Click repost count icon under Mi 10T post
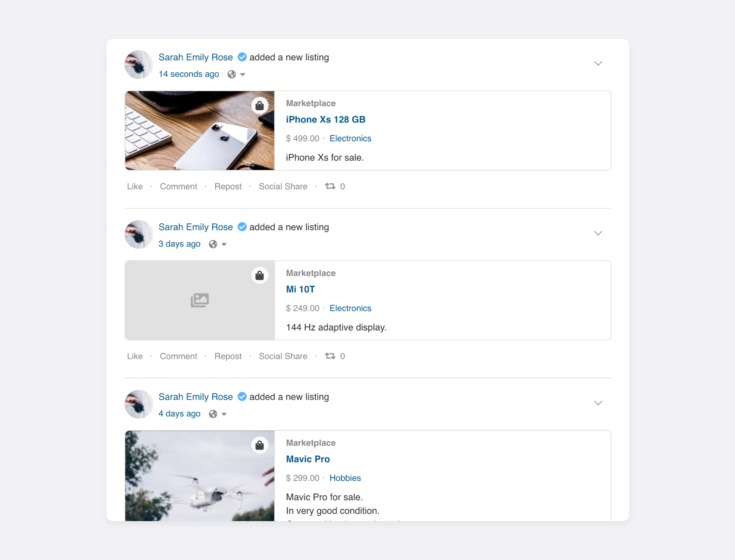 click(x=330, y=356)
